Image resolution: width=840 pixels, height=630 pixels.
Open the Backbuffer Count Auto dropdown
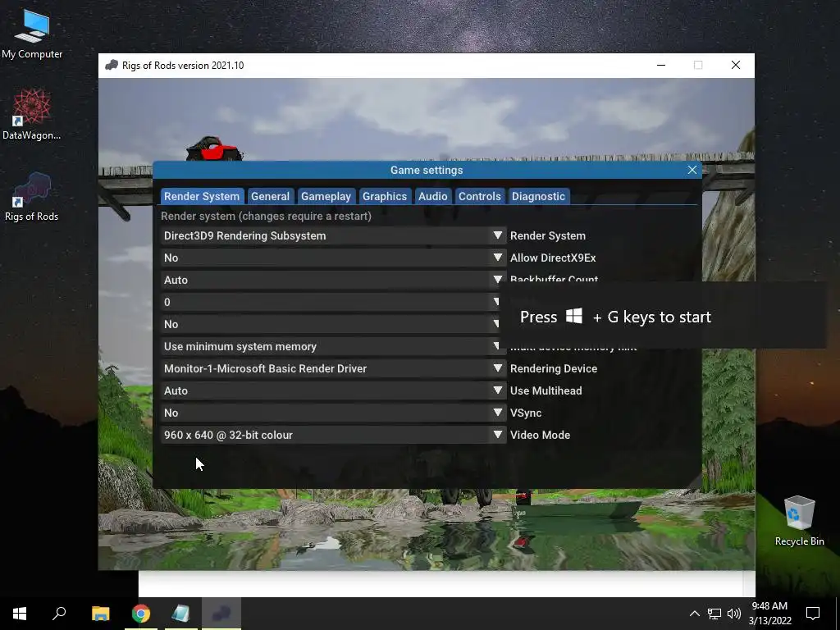coord(333,280)
